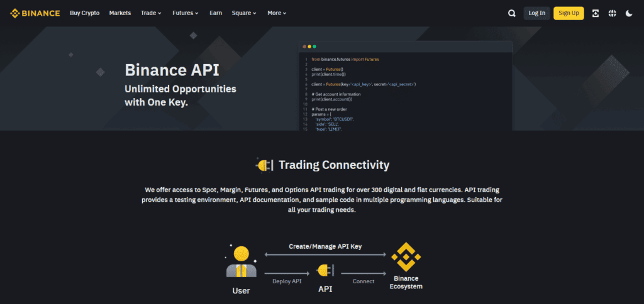Open the language globe icon
Image resolution: width=644 pixels, height=304 pixels.
tap(612, 13)
